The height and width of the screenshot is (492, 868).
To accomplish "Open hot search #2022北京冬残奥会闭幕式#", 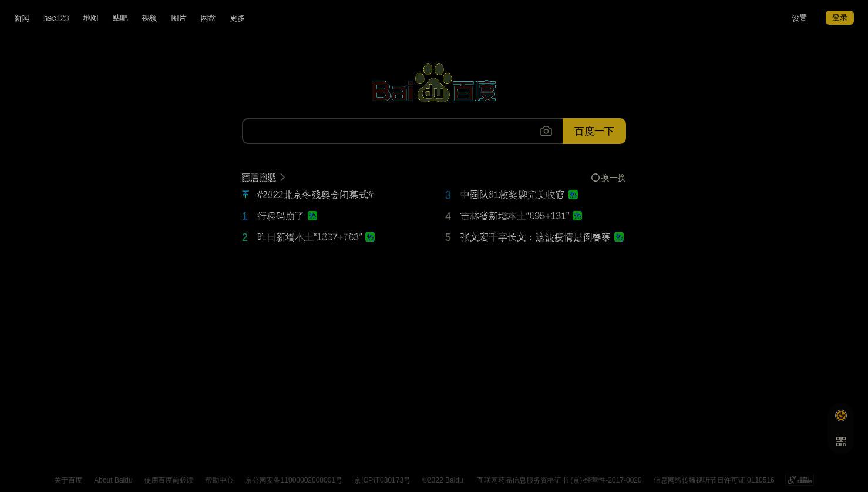I will click(x=315, y=195).
